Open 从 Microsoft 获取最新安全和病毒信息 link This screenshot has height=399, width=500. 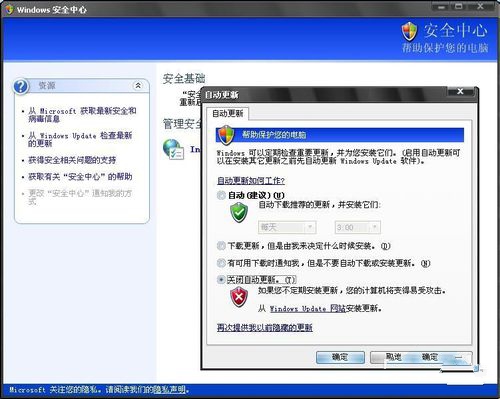click(82, 115)
